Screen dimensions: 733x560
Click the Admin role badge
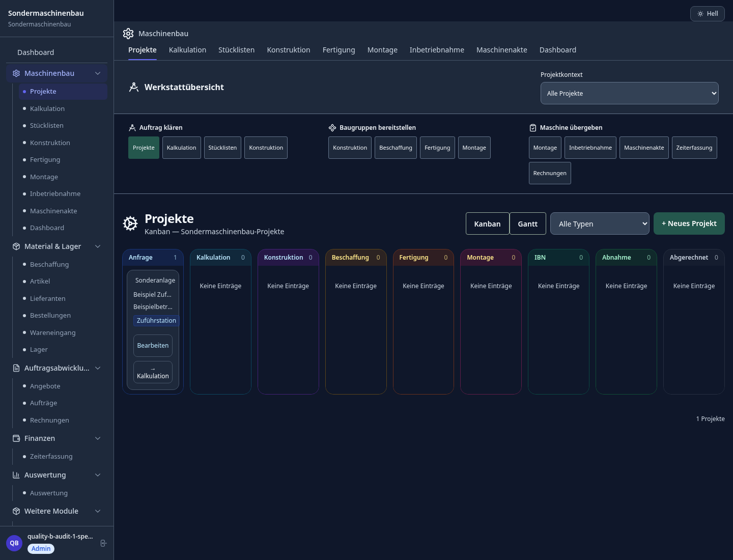coord(41,549)
